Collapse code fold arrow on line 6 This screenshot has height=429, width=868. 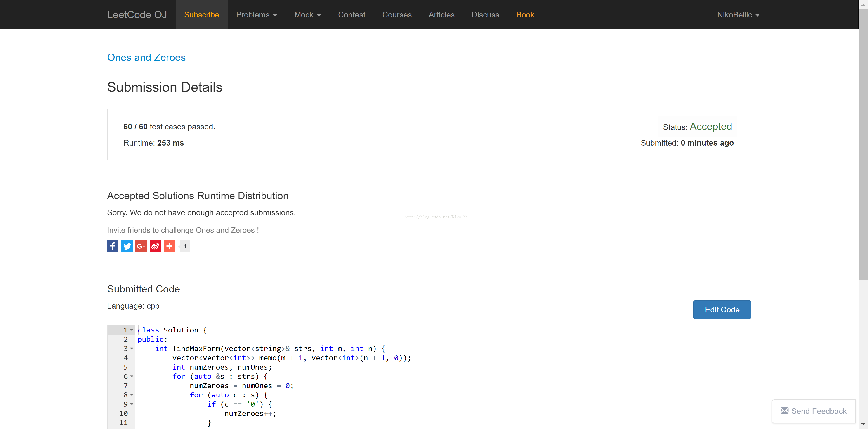(x=132, y=376)
